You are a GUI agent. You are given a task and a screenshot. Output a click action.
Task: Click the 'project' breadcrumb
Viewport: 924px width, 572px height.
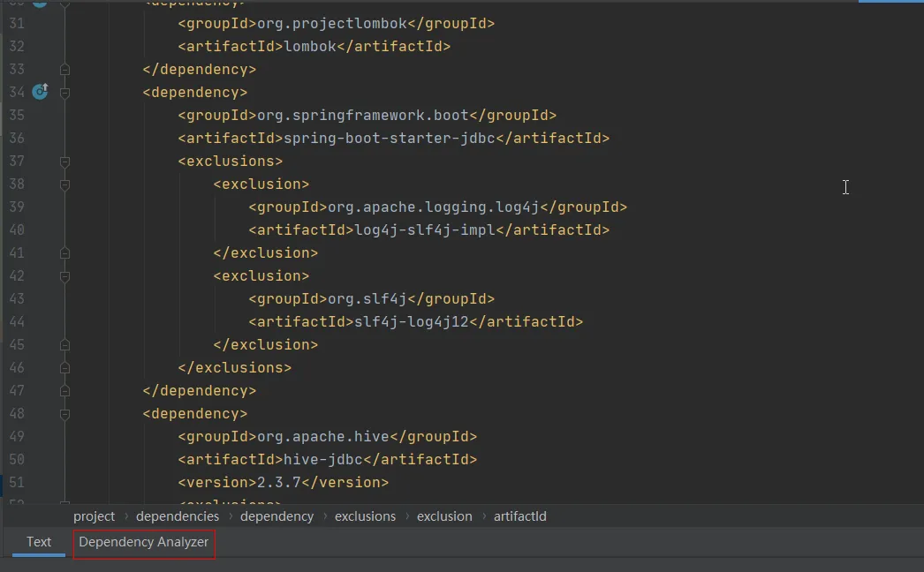click(95, 516)
